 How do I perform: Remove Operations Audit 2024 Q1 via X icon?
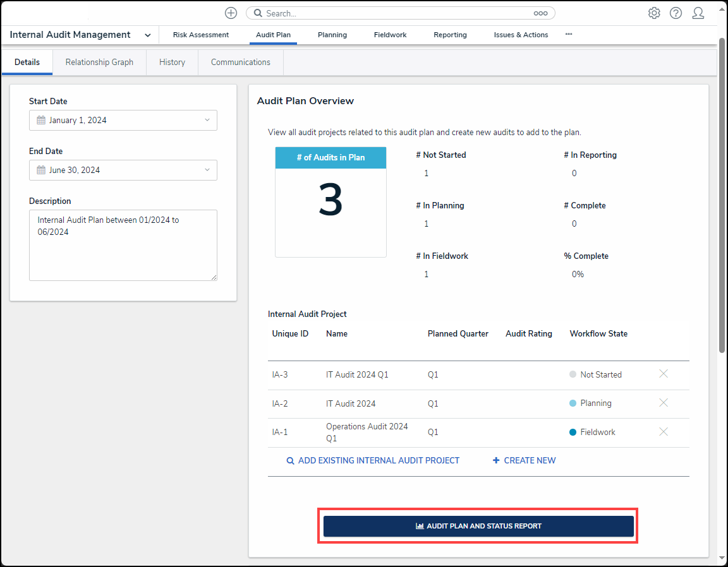click(x=664, y=432)
